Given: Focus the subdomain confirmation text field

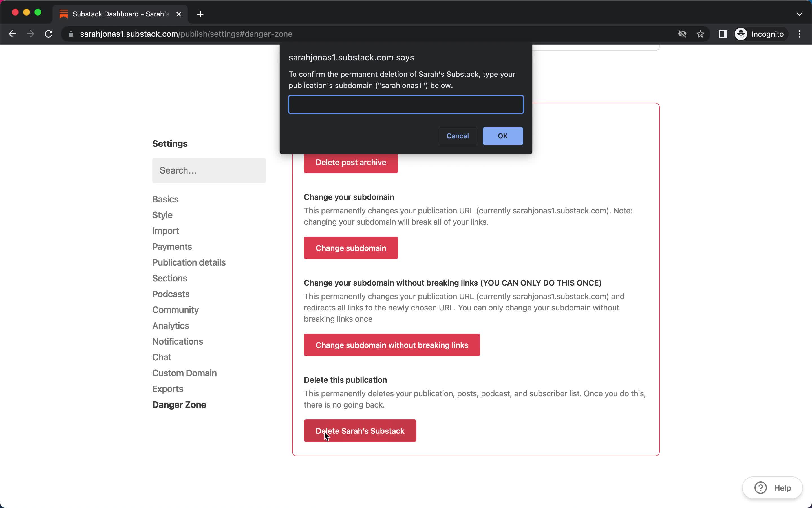Looking at the screenshot, I should [406, 104].
